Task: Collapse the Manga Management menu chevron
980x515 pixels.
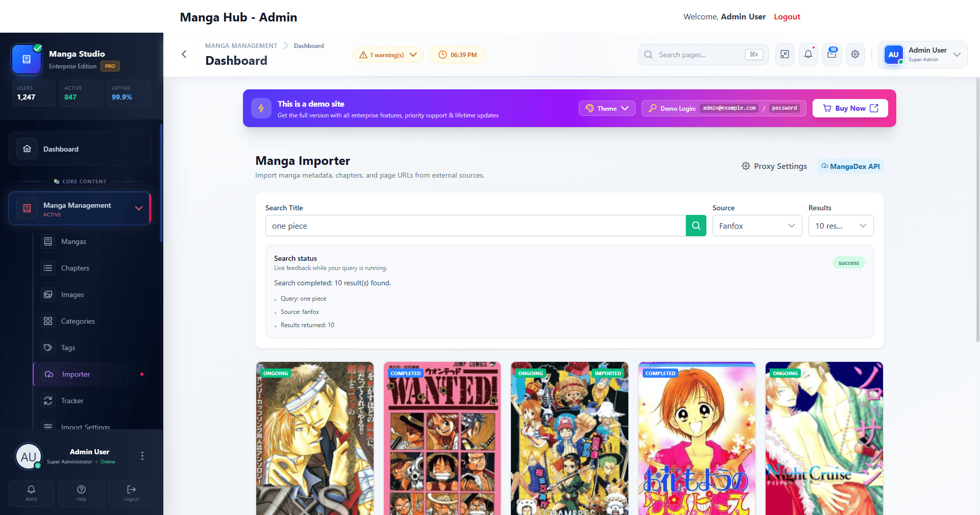Action: click(x=139, y=208)
